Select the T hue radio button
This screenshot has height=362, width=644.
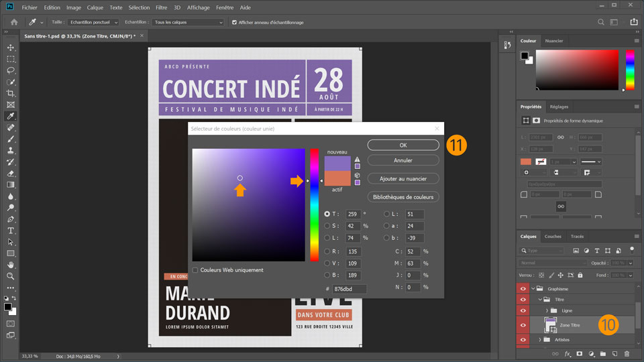pyautogui.click(x=327, y=214)
